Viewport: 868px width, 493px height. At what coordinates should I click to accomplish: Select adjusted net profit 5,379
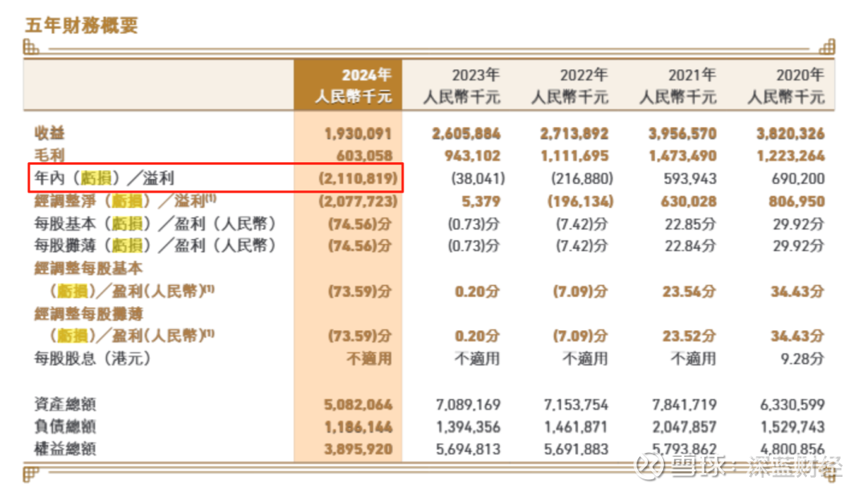tap(481, 202)
